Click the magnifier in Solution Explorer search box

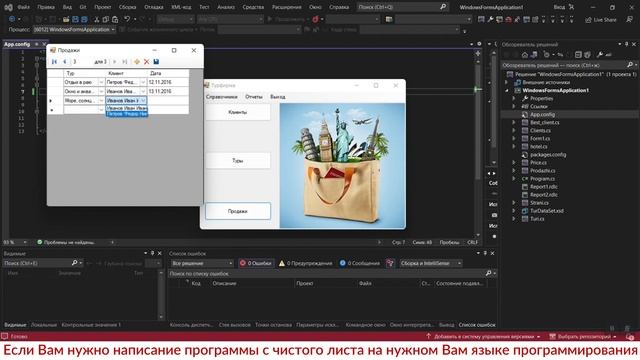click(630, 65)
